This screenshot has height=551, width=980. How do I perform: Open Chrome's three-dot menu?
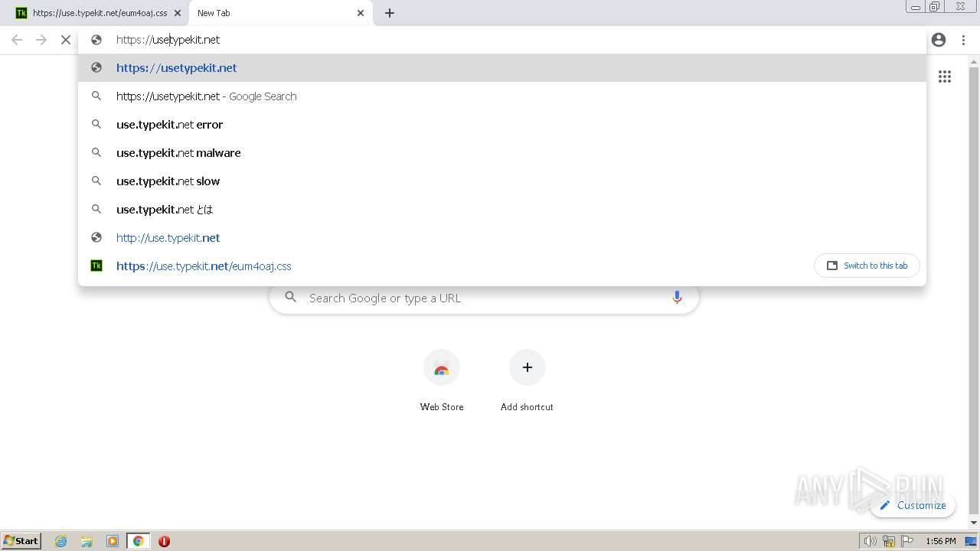[963, 40]
